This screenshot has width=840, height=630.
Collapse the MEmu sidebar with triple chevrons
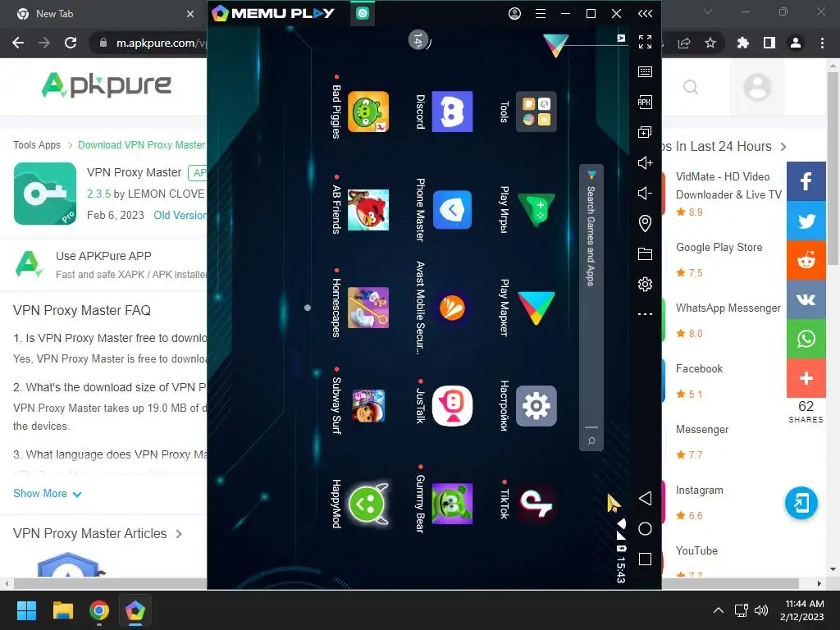coord(645,13)
